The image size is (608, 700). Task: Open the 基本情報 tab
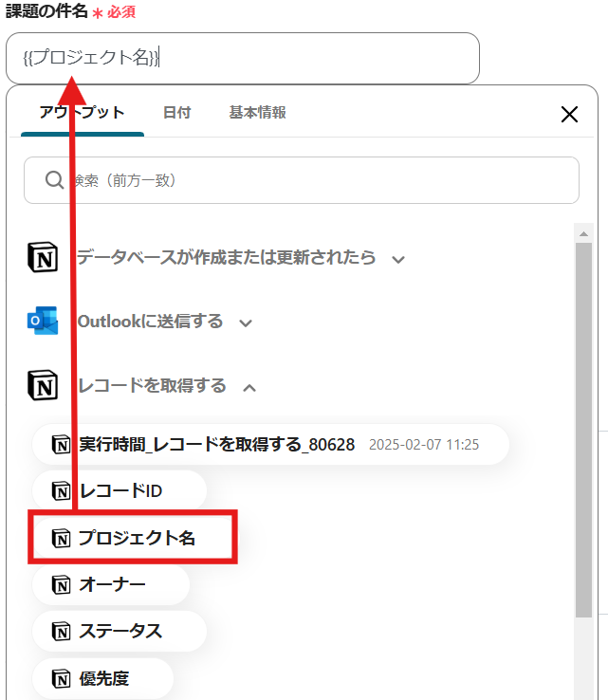click(x=257, y=113)
